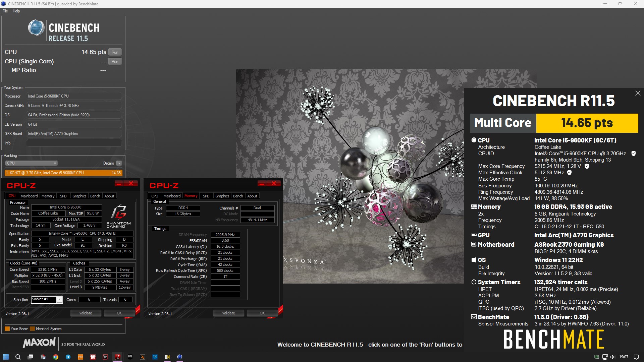Viewport: 644px width, 362px height.
Task: Click the CPUID verified shield icon
Action: [634, 154]
